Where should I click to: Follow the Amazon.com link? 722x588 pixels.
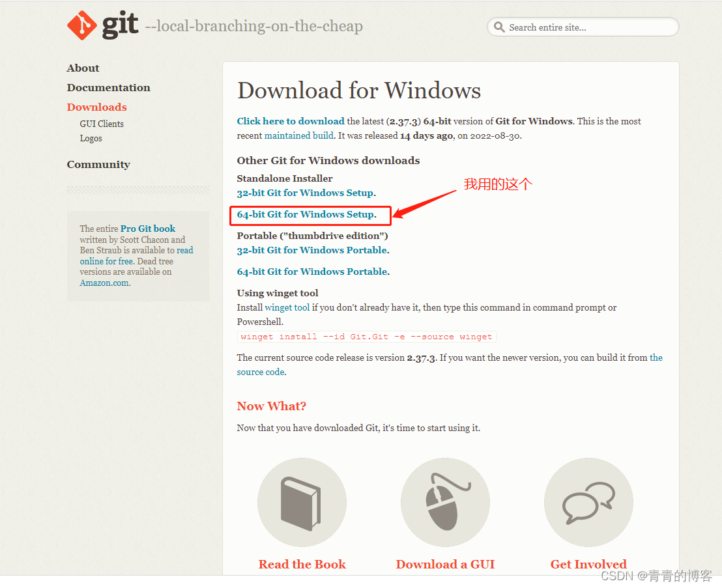point(104,283)
